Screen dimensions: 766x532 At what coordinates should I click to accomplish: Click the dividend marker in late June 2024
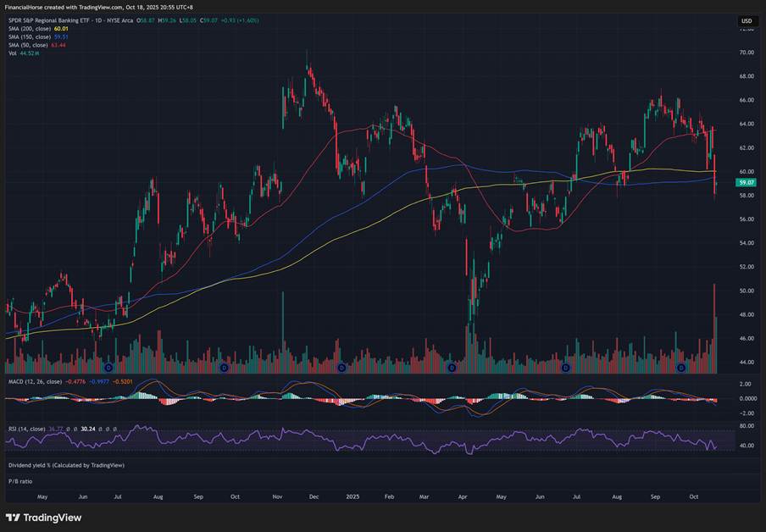click(108, 368)
